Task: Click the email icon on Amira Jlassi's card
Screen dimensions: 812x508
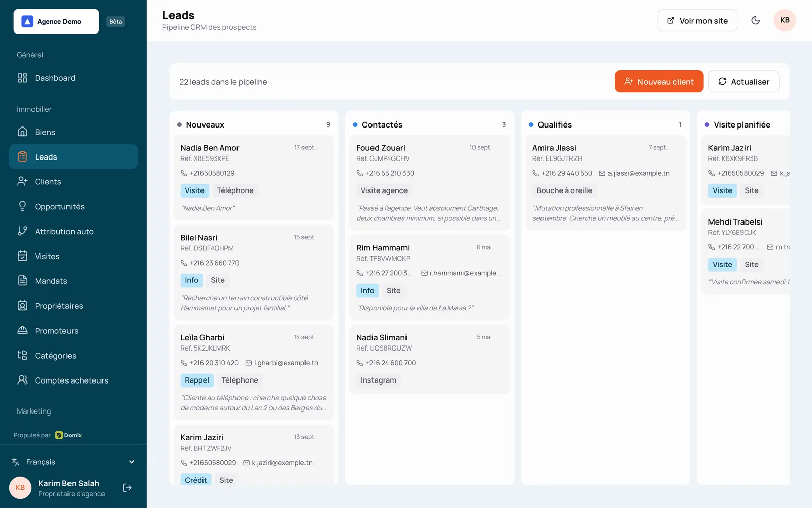Action: point(602,173)
